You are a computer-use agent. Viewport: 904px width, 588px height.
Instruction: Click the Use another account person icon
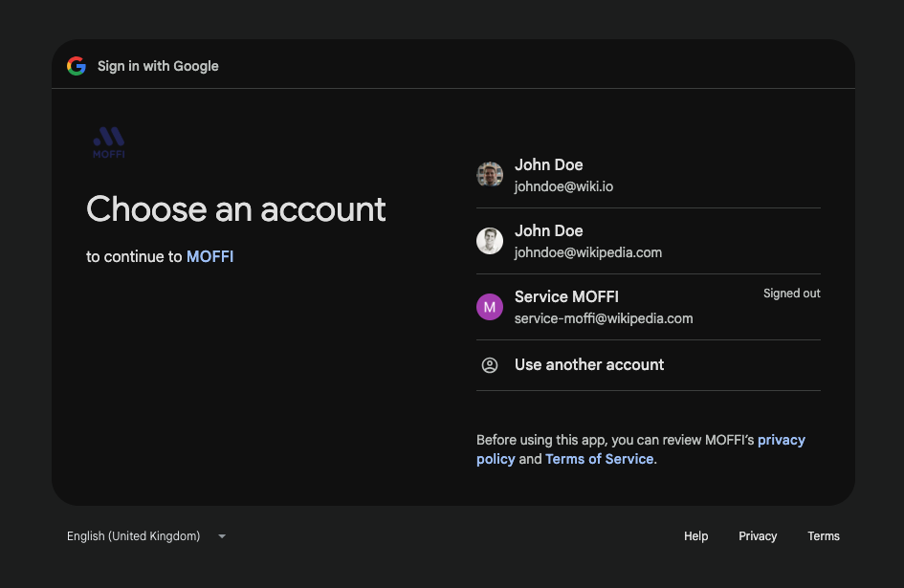pyautogui.click(x=490, y=365)
